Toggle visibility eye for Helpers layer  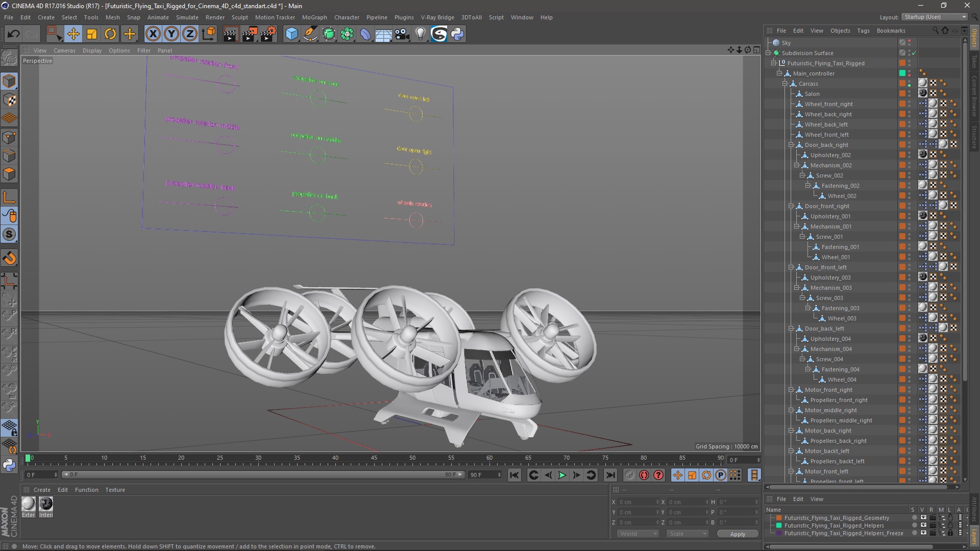(923, 525)
